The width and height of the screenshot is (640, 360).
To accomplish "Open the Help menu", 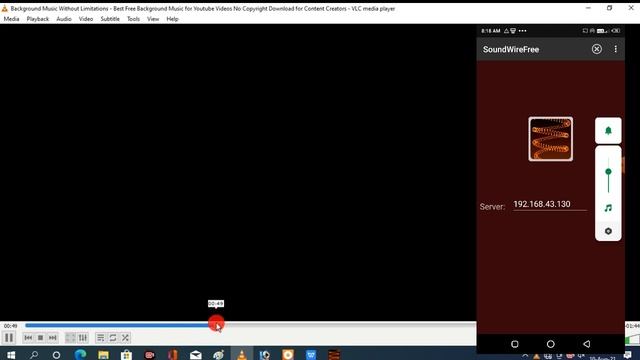I will click(x=172, y=19).
